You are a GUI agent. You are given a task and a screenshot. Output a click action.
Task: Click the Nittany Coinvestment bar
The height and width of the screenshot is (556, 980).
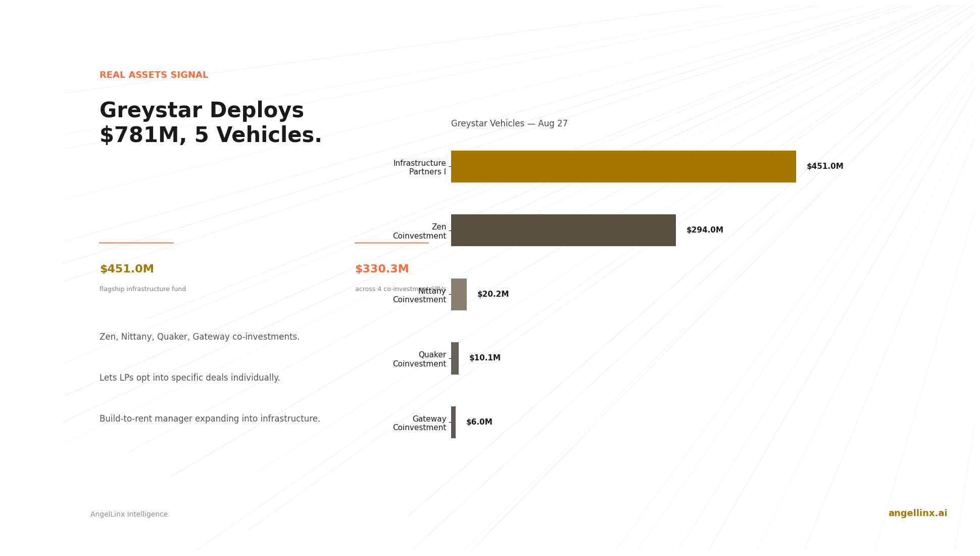click(x=459, y=294)
